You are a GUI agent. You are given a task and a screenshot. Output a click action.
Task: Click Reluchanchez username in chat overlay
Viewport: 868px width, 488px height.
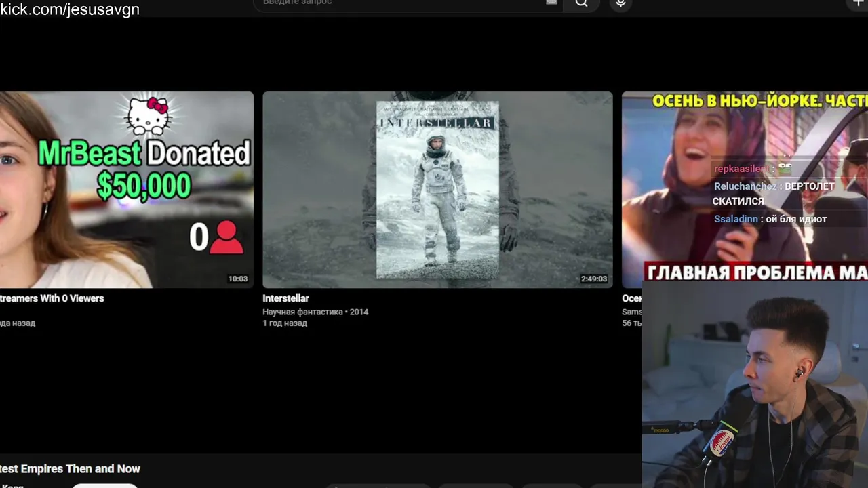pyautogui.click(x=745, y=186)
